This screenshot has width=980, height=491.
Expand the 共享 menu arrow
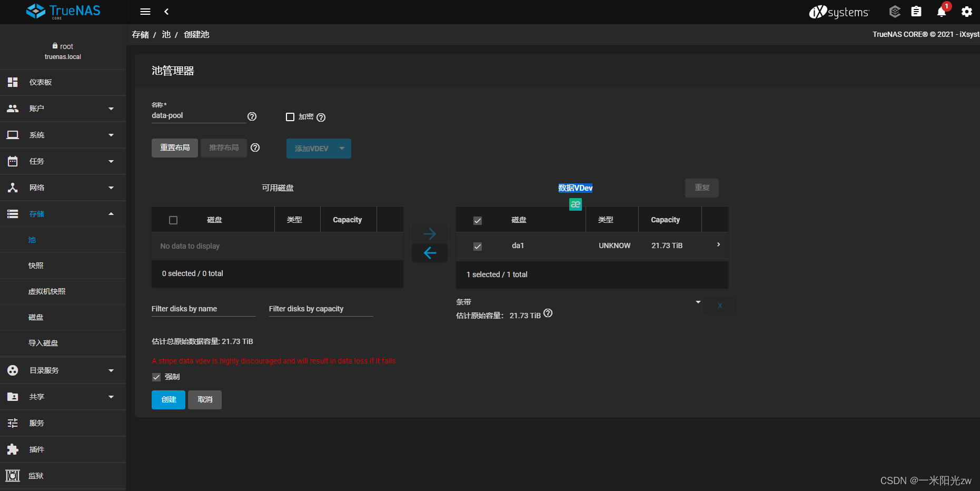111,397
